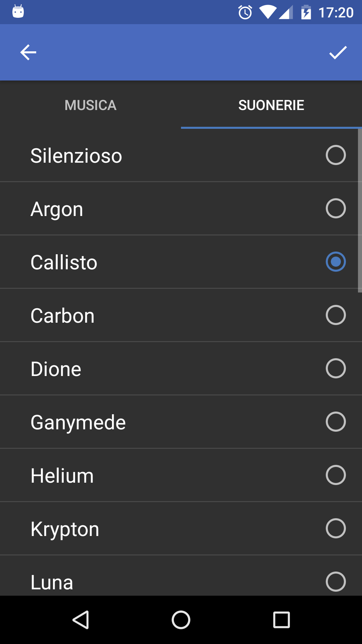The image size is (362, 644).
Task: Tap the back arrow icon
Action: point(28,53)
